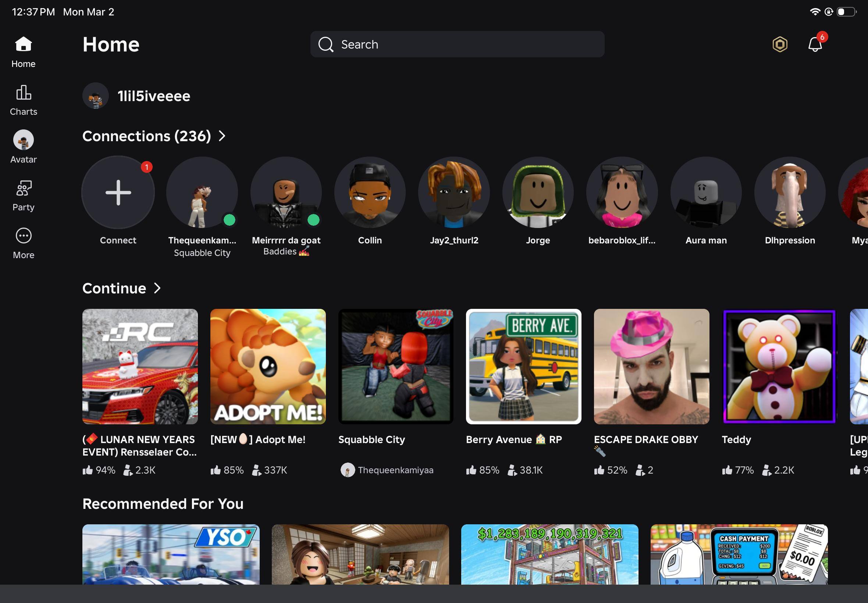The height and width of the screenshot is (603, 868).
Task: Open the YSO recommended game thumbnail
Action: (x=171, y=554)
